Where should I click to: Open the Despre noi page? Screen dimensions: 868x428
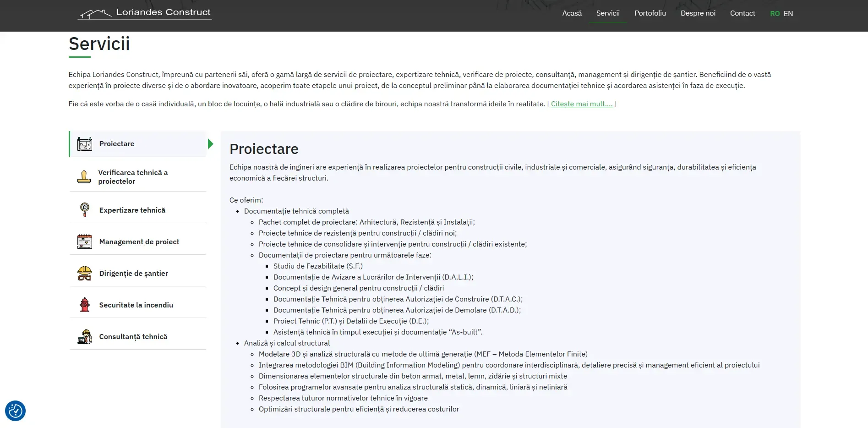click(x=698, y=13)
